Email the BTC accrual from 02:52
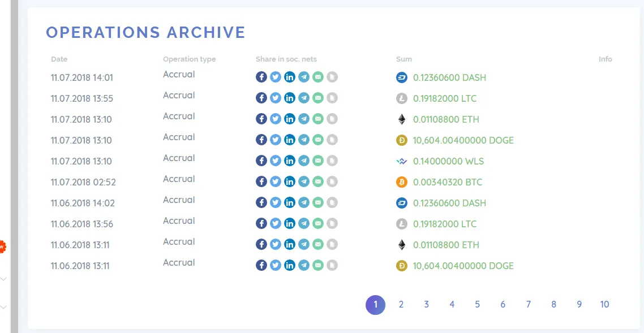 (x=318, y=181)
